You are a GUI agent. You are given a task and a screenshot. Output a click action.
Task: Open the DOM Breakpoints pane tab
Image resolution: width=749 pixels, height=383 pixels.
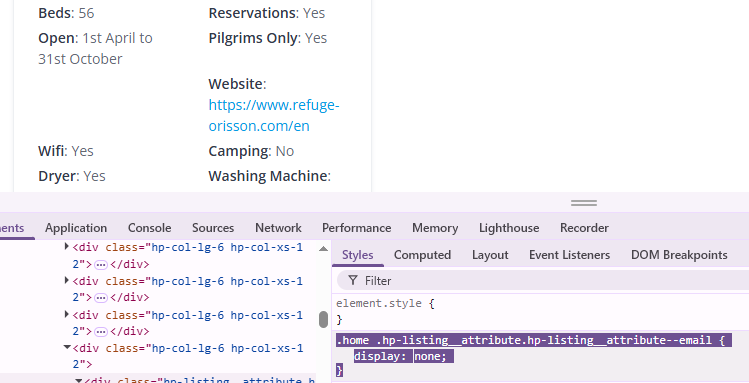click(x=679, y=255)
